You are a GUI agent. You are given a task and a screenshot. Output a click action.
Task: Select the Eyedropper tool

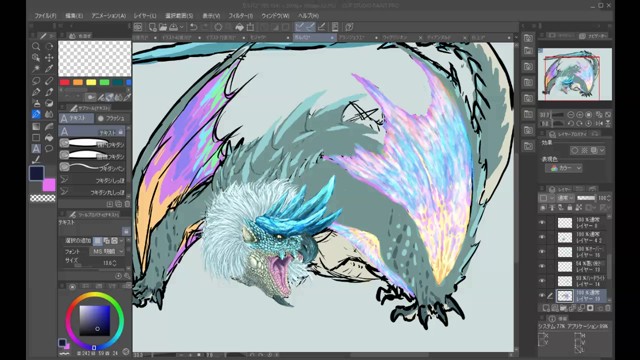[49, 69]
